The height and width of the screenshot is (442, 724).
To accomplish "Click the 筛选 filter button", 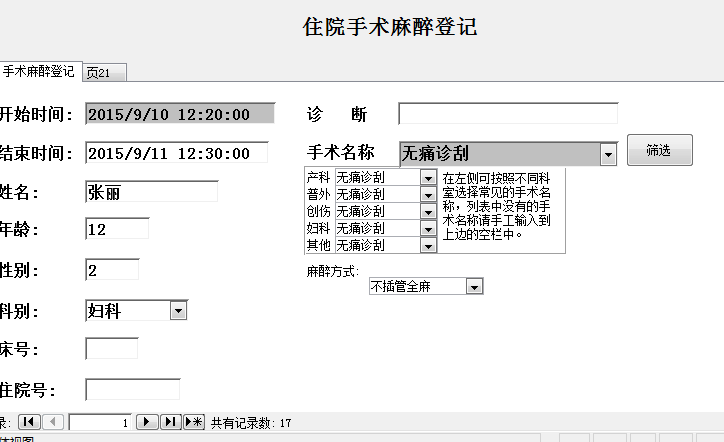I will pos(659,150).
